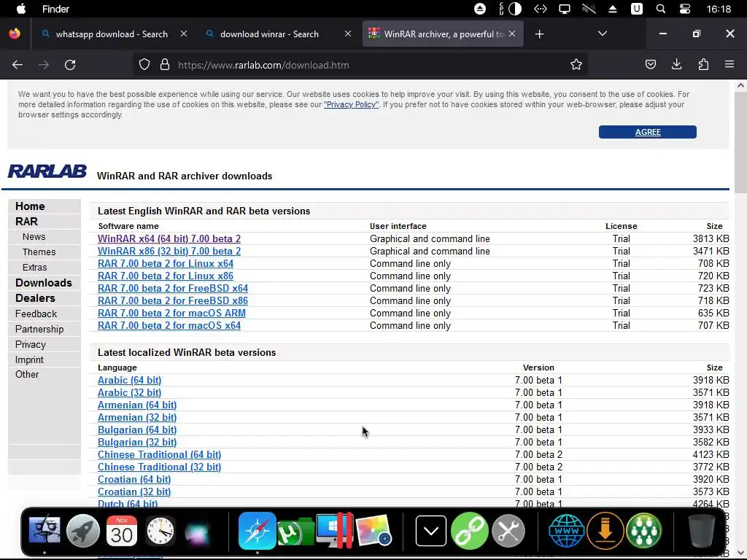The image size is (747, 560).
Task: Open Imprint in the sidebar
Action: [x=29, y=359]
